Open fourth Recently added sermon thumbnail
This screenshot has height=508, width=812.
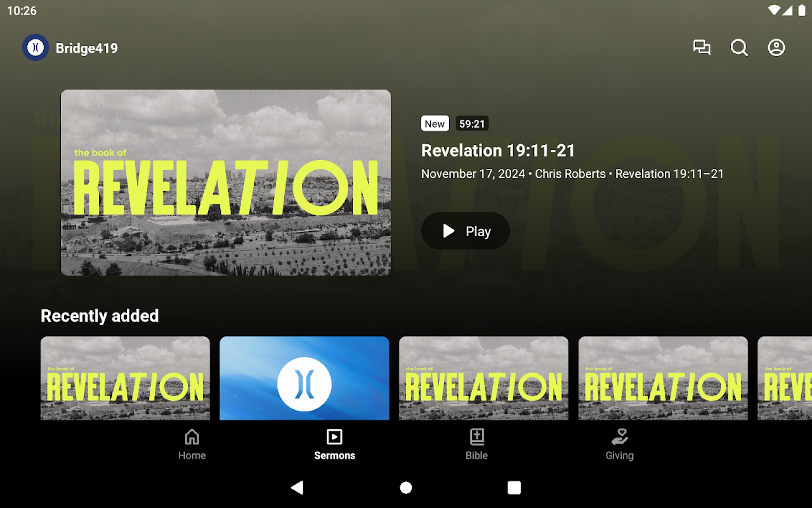[663, 378]
